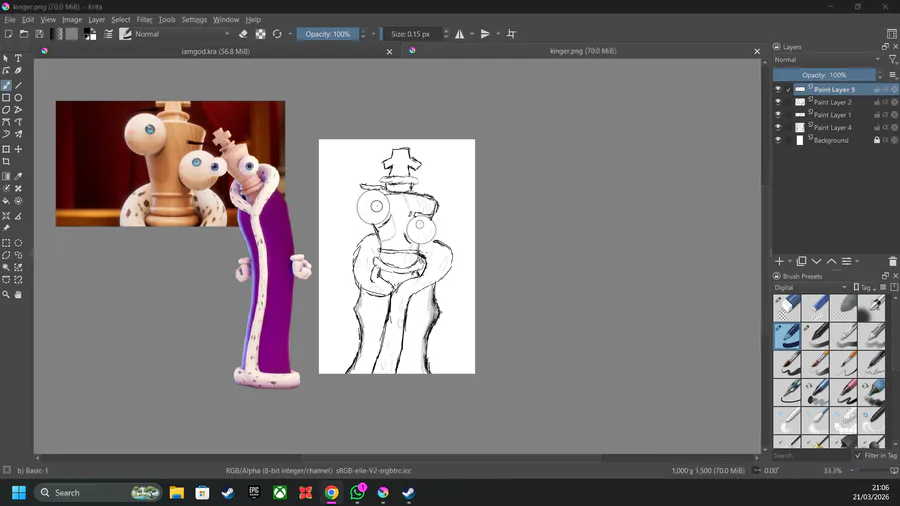Move layer down with chevron icon

tap(816, 262)
